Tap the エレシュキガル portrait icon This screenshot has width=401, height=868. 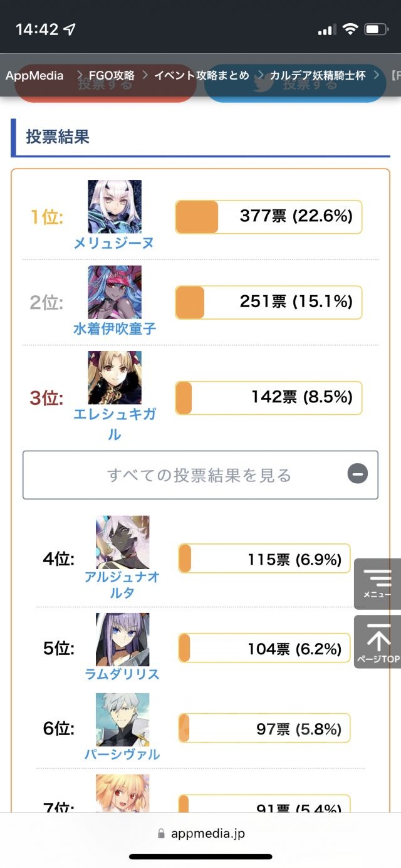115,377
